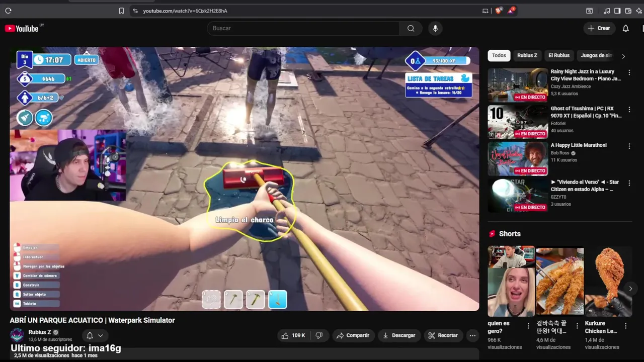This screenshot has height=362, width=644.
Task: Bookmark this page with the bookmark icon
Action: coord(121,11)
